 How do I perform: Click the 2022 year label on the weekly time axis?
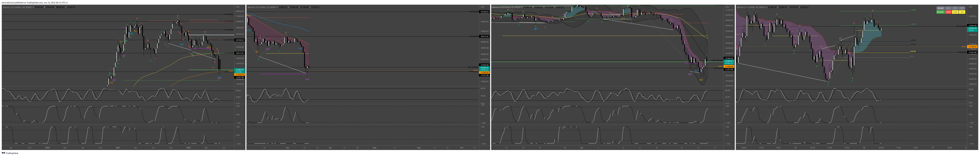click(x=188, y=147)
